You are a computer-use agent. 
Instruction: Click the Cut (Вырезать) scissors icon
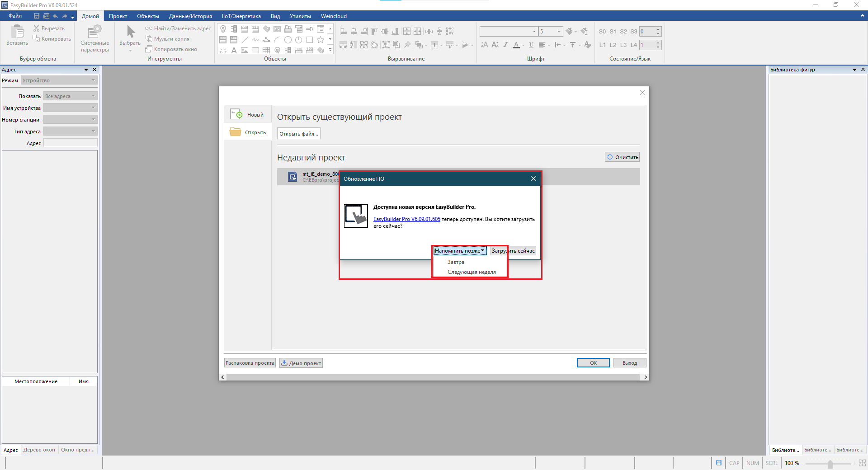tap(36, 28)
